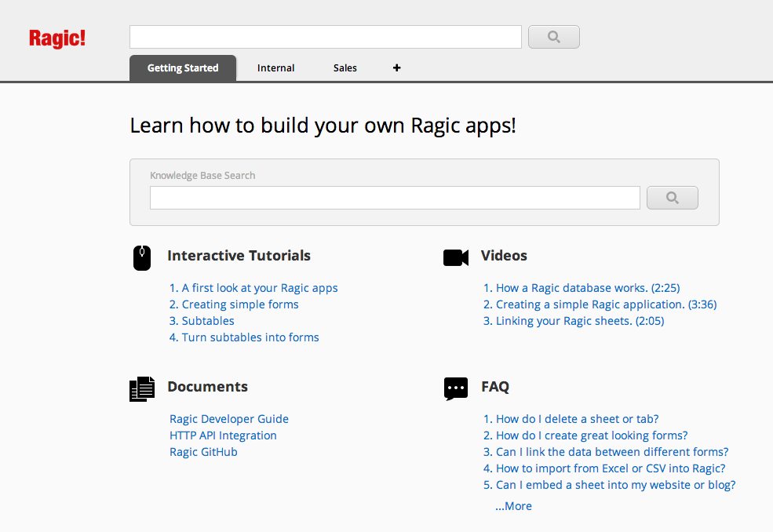This screenshot has width=773, height=532.
Task: Click the plus icon to add a tab
Action: (397, 68)
